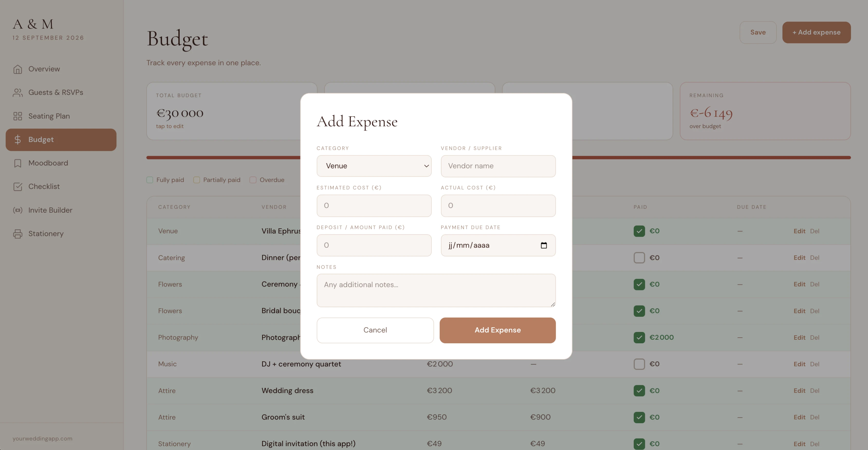Viewport: 868px width, 450px height.
Task: Toggle the Fully paid filter checkbox
Action: 150,180
